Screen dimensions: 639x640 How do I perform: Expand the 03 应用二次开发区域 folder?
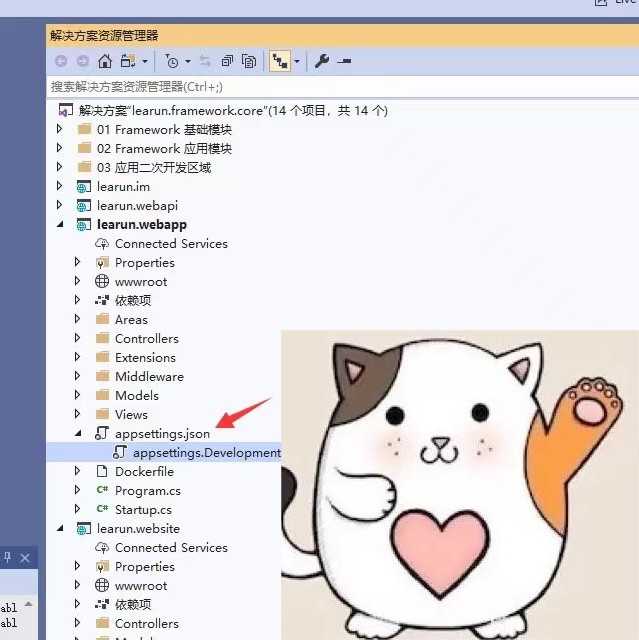60,167
